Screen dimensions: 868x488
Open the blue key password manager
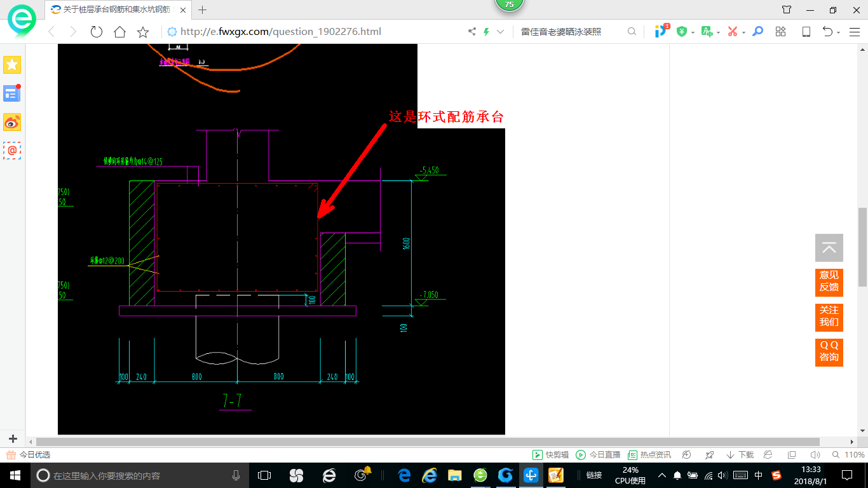click(757, 31)
